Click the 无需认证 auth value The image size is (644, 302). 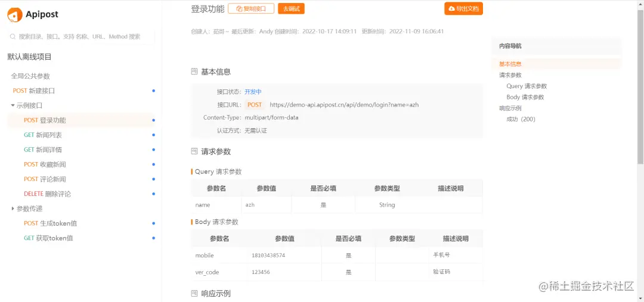tap(256, 131)
